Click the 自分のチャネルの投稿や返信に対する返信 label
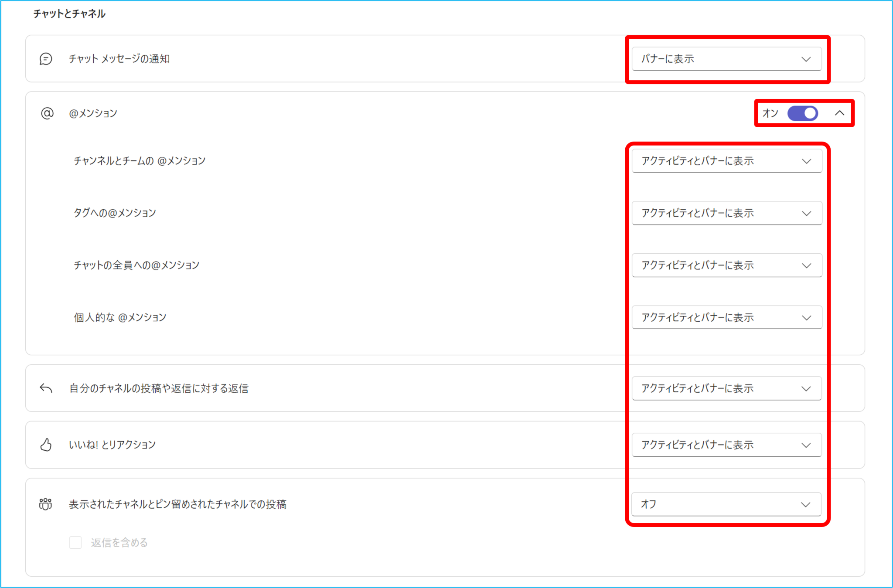Screen dimensions: 893x588 click(159, 388)
